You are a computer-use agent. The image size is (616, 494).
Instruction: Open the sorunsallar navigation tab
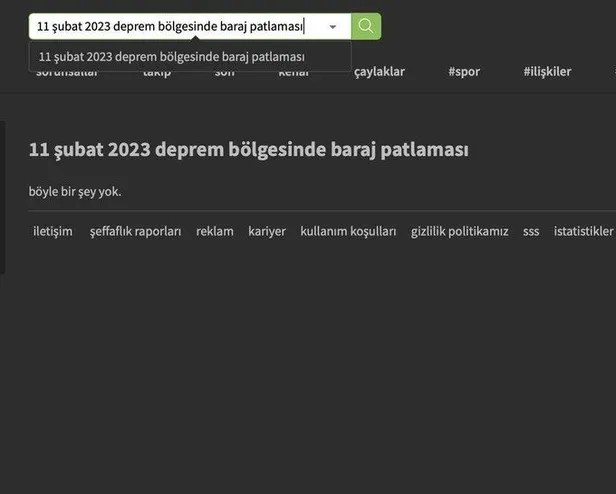67,73
